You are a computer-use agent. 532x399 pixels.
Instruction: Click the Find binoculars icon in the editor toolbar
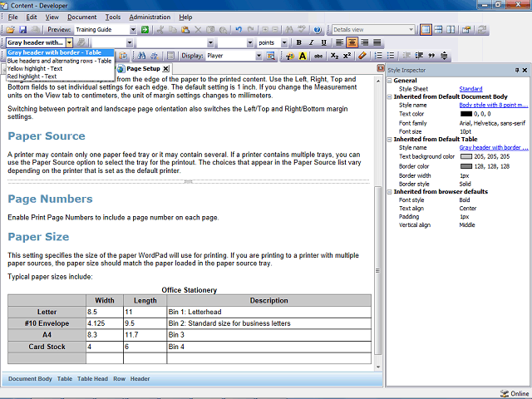tap(141, 56)
